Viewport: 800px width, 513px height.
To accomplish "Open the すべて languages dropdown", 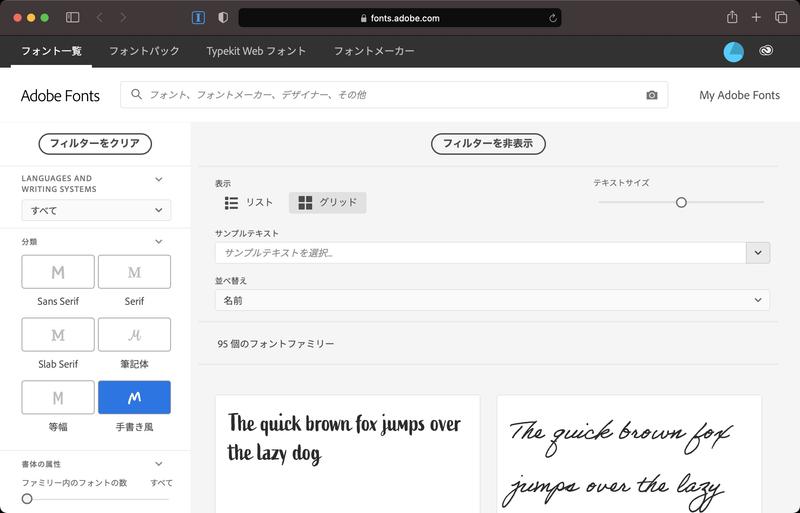I will coord(96,210).
